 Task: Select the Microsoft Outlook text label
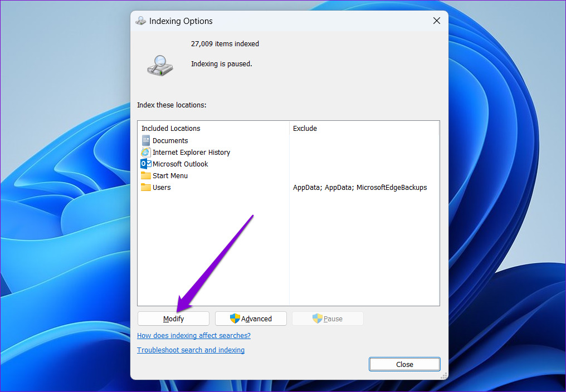pos(180,164)
